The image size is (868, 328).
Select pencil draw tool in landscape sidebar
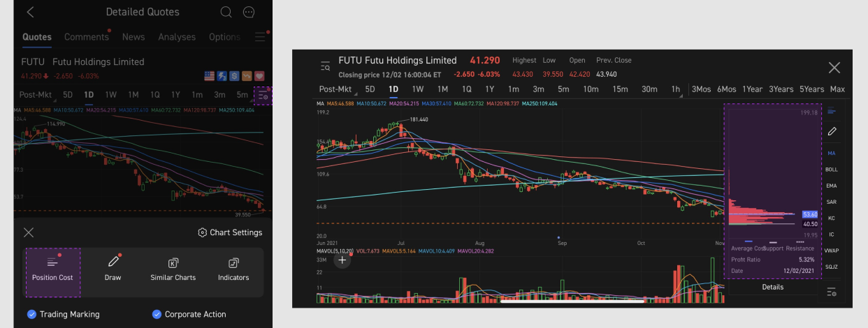832,131
